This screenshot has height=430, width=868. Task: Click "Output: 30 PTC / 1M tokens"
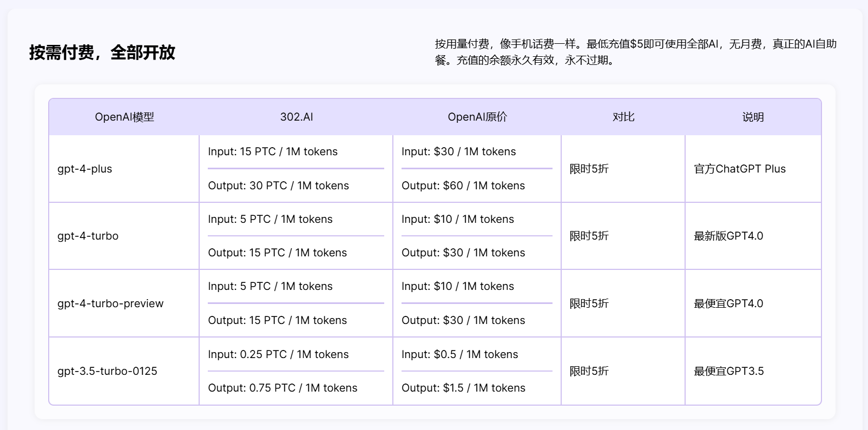(278, 186)
